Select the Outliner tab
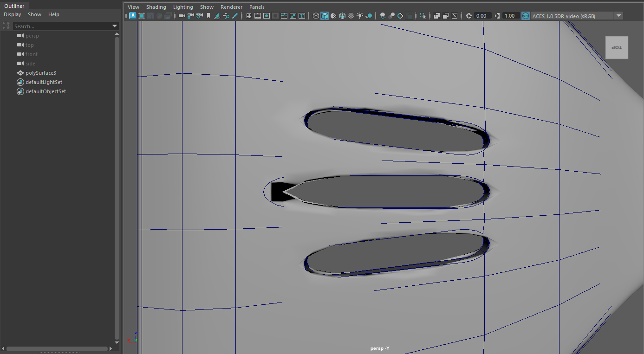644x354 pixels. (x=14, y=6)
